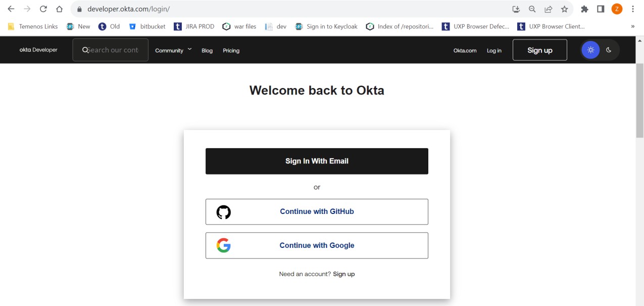
Task: Reload the page with browser refresh icon
Action: click(43, 9)
